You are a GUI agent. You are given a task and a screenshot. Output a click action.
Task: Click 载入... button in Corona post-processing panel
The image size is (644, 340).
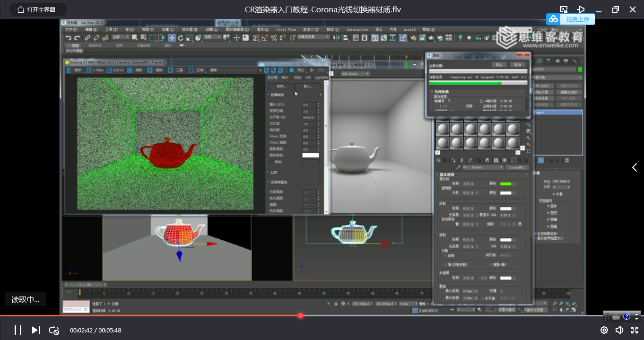[308, 87]
